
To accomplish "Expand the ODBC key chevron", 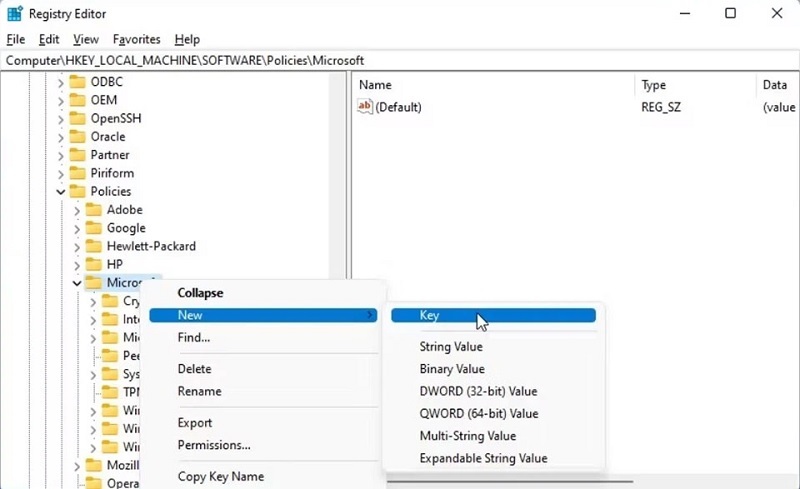I will click(61, 82).
